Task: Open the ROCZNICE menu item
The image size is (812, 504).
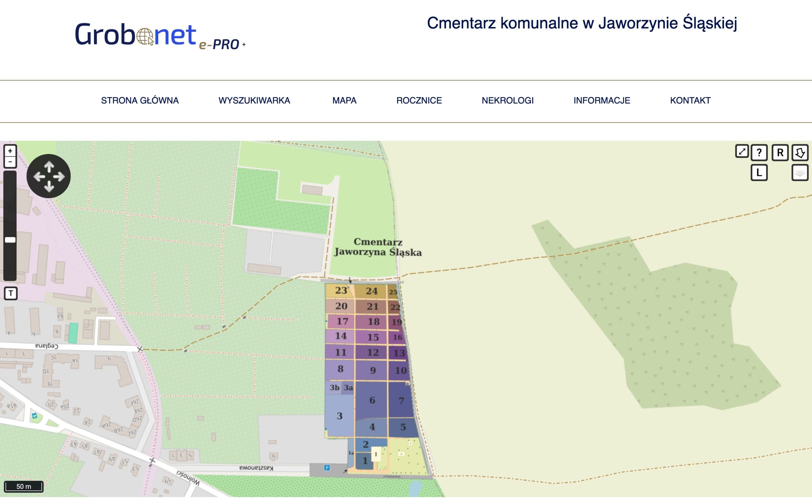Action: tap(419, 101)
